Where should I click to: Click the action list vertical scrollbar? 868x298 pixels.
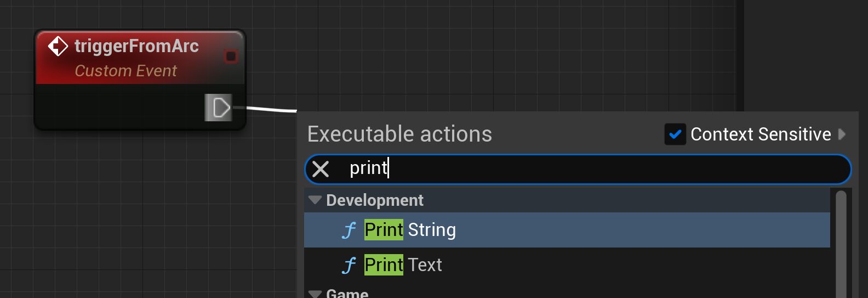841,241
